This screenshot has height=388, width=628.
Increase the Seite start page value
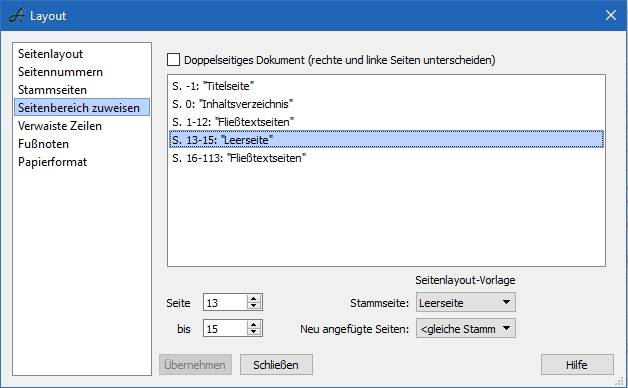[254, 298]
